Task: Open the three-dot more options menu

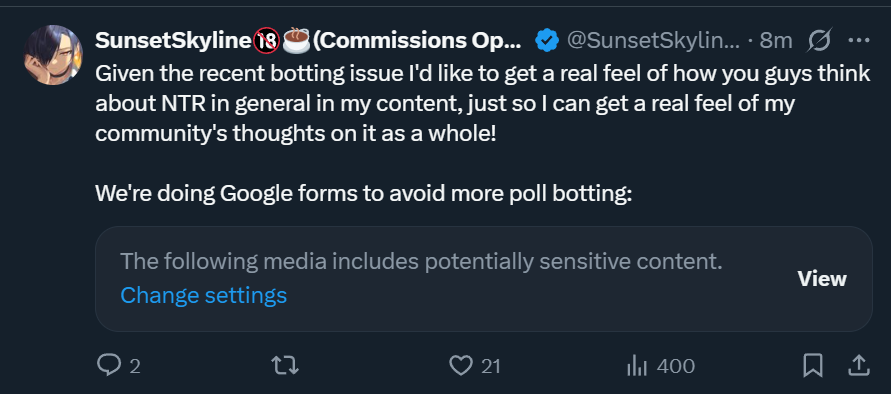Action: pos(859,40)
